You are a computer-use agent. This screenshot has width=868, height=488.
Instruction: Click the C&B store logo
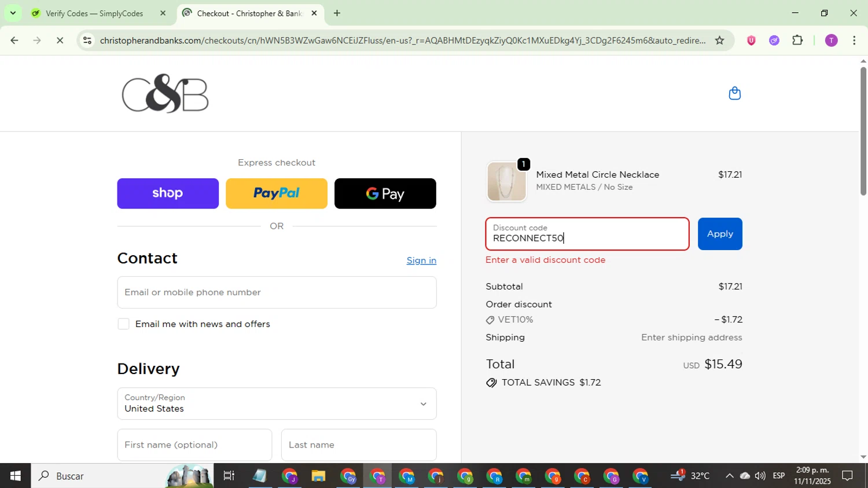[165, 93]
